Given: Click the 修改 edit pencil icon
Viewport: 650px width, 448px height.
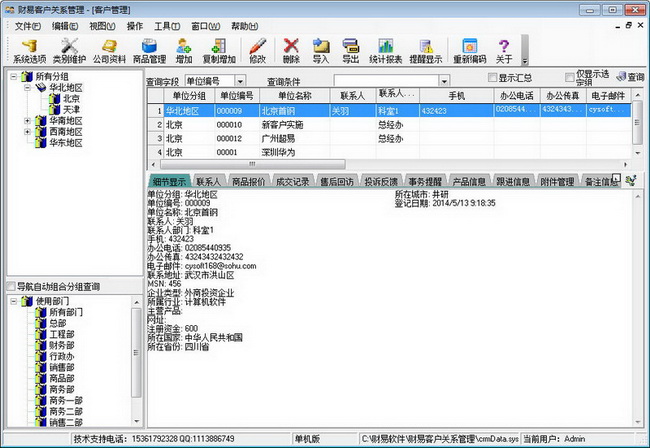Looking at the screenshot, I should pos(257,51).
